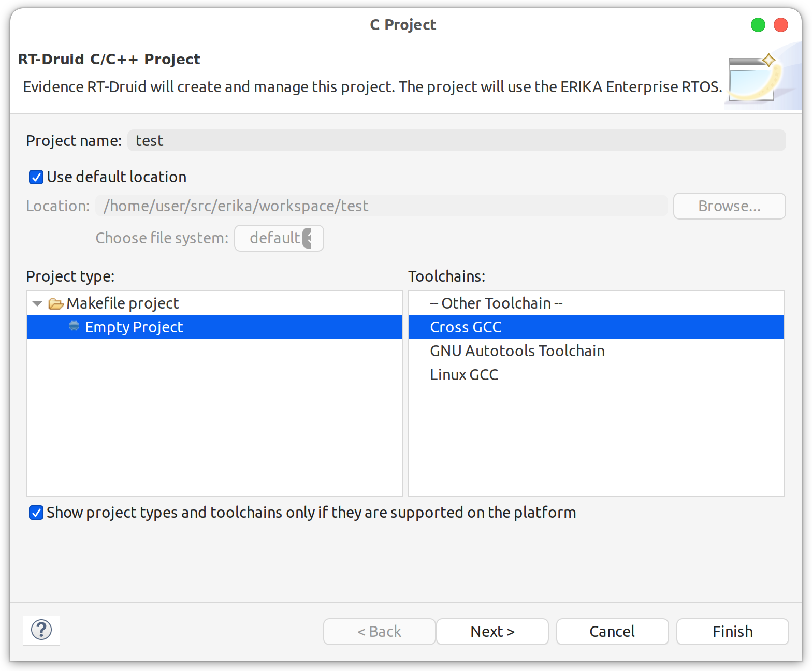Click the Finish button

coord(733,632)
